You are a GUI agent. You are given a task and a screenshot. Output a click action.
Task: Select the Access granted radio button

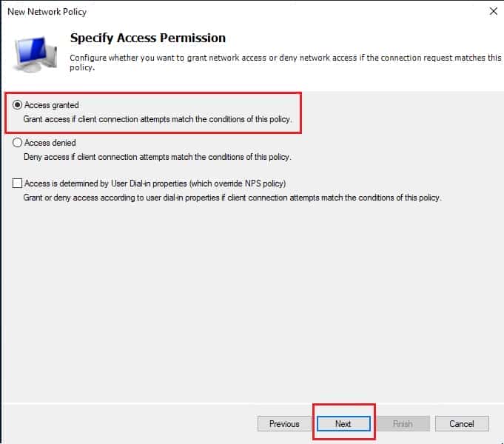pyautogui.click(x=17, y=105)
